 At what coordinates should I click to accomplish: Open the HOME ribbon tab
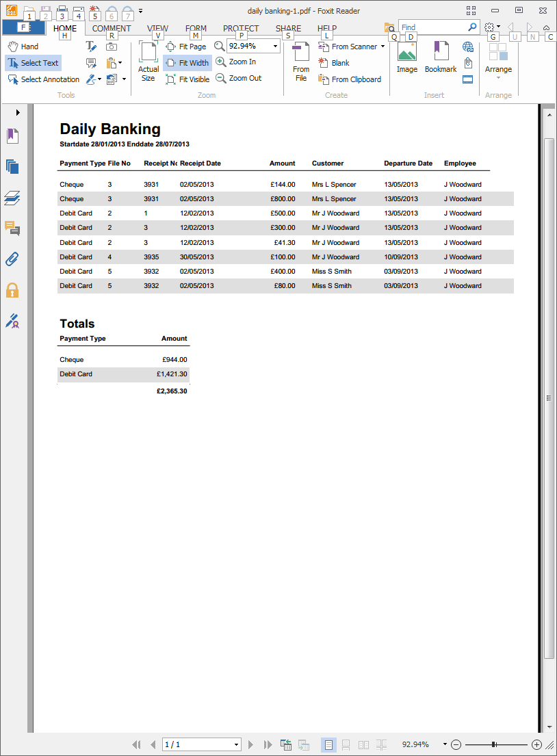[x=65, y=29]
